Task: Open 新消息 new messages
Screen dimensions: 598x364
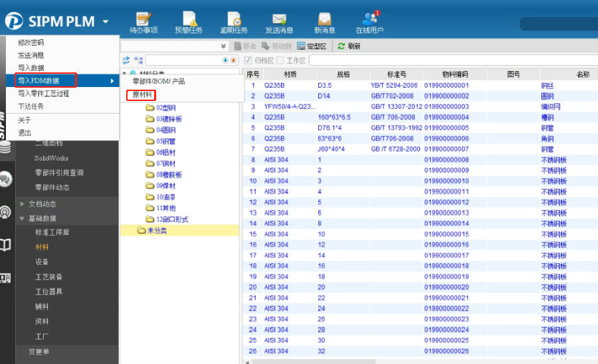Action: (x=324, y=22)
